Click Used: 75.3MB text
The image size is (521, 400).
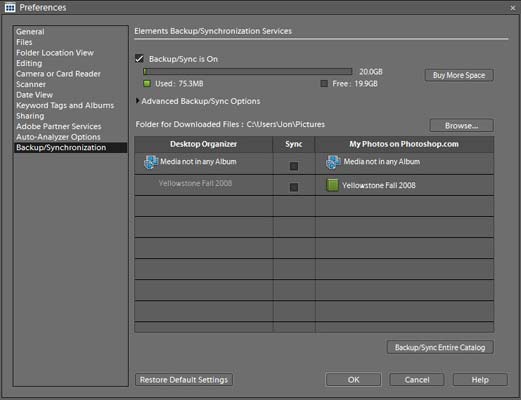(179, 84)
